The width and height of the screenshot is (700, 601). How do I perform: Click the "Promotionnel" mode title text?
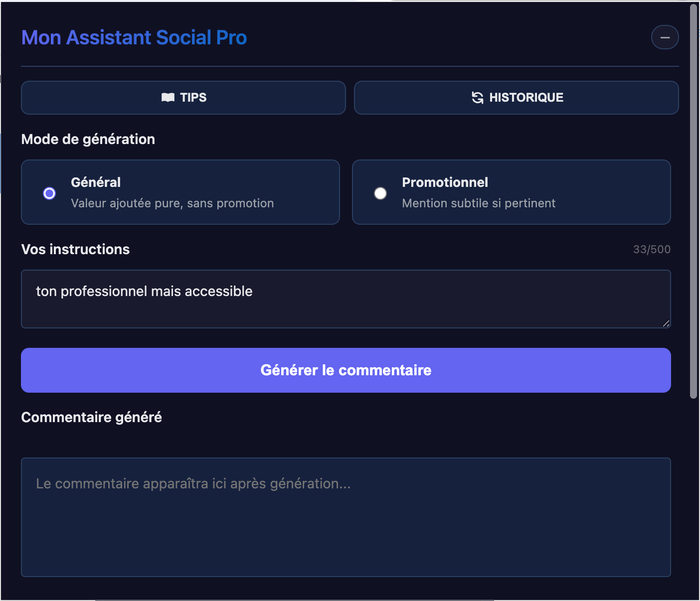[445, 182]
